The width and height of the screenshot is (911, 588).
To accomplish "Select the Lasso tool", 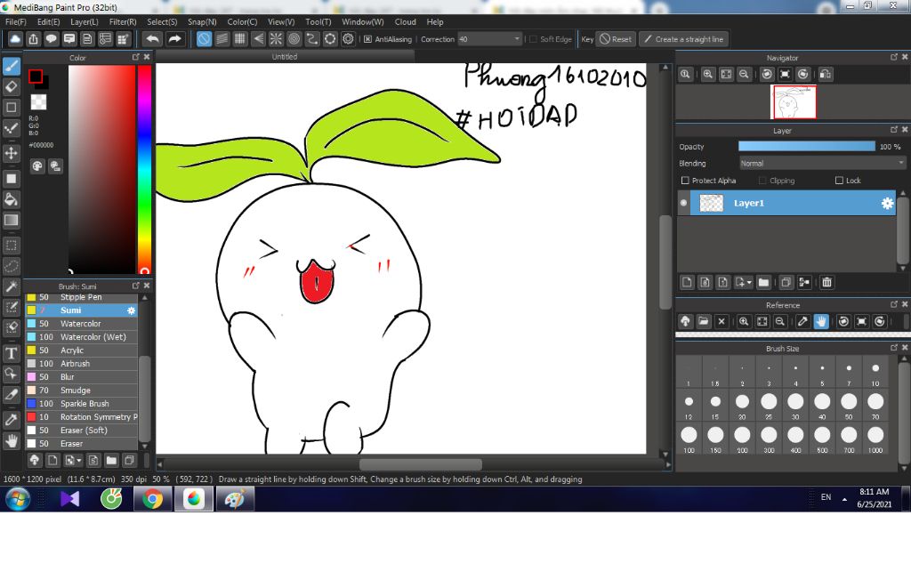I will click(x=11, y=266).
